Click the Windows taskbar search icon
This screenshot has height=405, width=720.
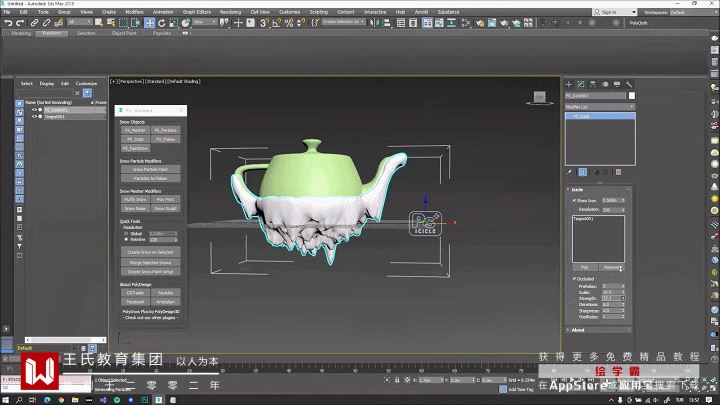pos(19,400)
